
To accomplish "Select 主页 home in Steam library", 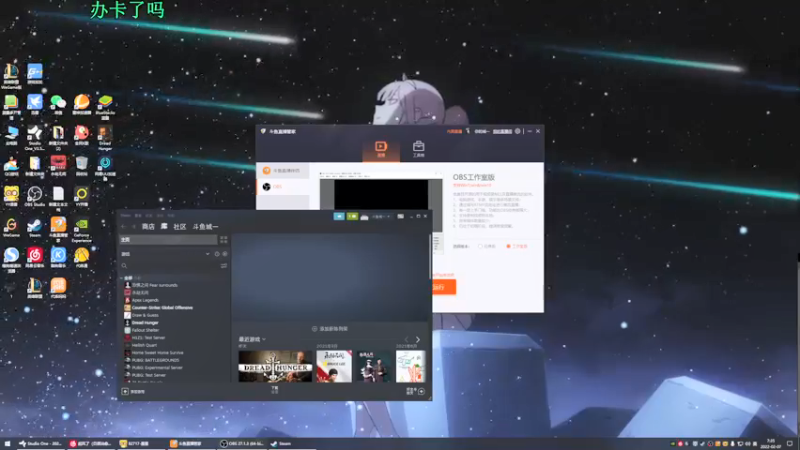I will pos(168,239).
